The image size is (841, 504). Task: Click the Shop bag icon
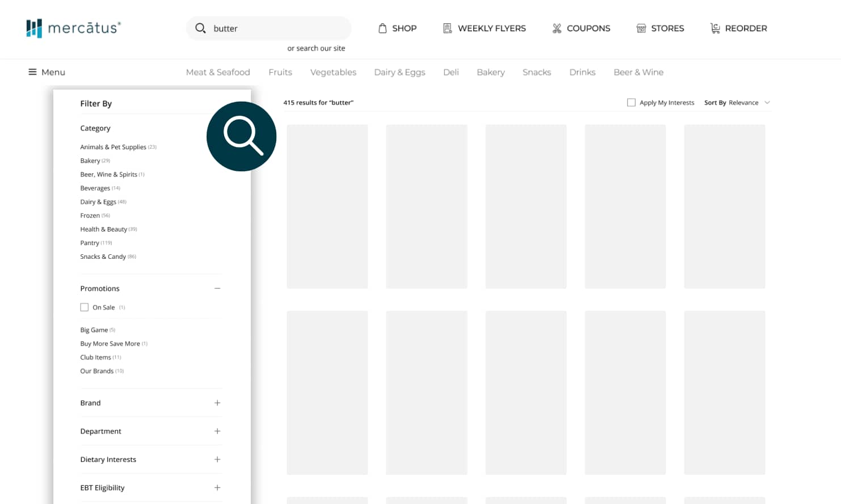pyautogui.click(x=384, y=27)
